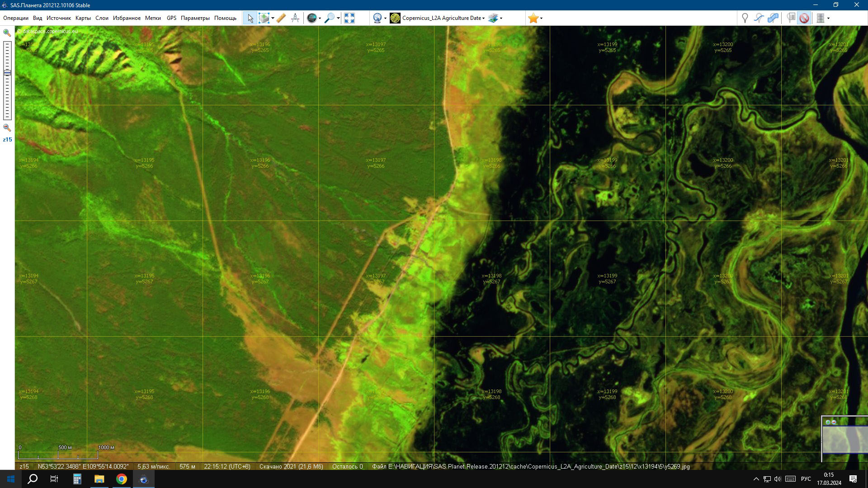868x488 pixels.
Task: Open the Слои menu
Action: click(x=102, y=18)
